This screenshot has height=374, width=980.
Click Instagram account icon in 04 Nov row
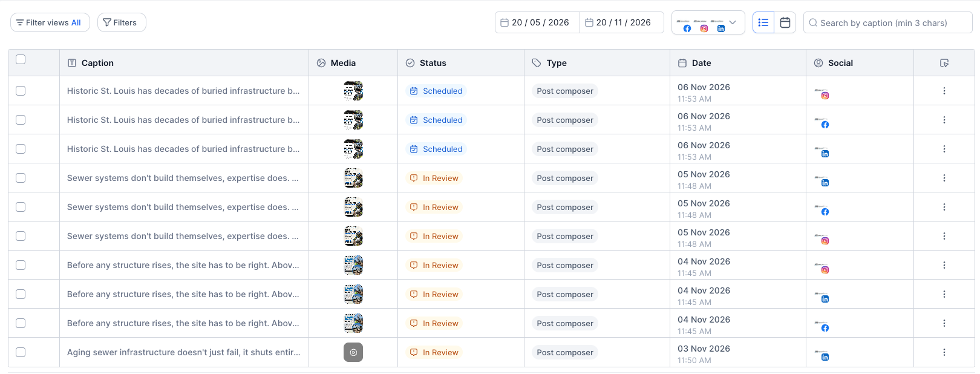tap(822, 267)
